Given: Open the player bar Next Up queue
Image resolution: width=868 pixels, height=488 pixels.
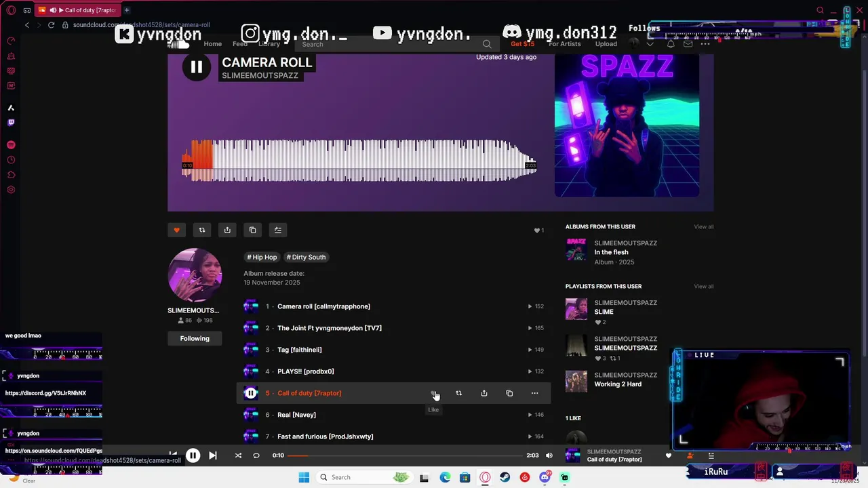Looking at the screenshot, I should point(711,455).
